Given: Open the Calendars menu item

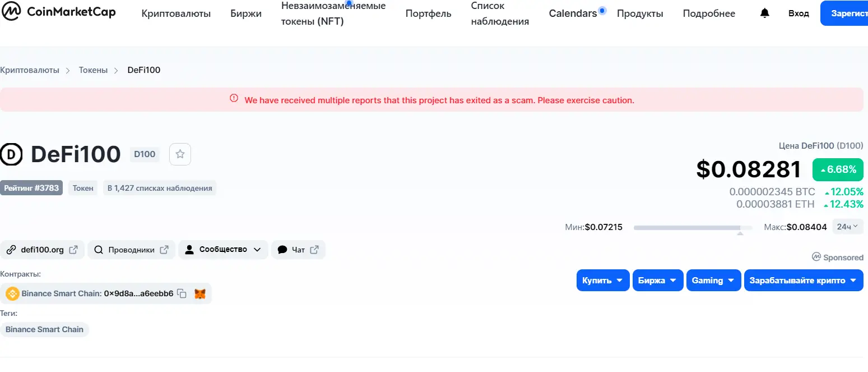Looking at the screenshot, I should click(573, 13).
